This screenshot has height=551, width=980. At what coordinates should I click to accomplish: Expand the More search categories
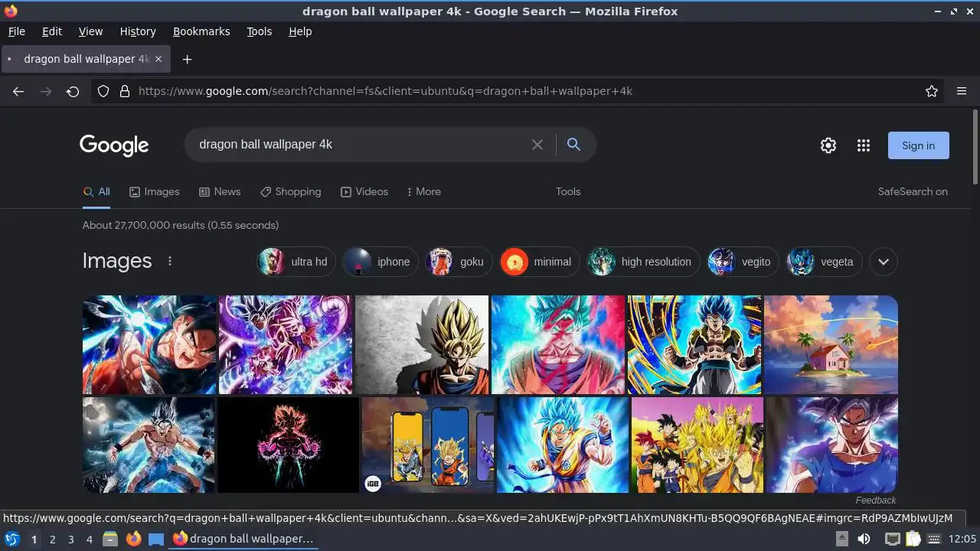click(x=424, y=191)
